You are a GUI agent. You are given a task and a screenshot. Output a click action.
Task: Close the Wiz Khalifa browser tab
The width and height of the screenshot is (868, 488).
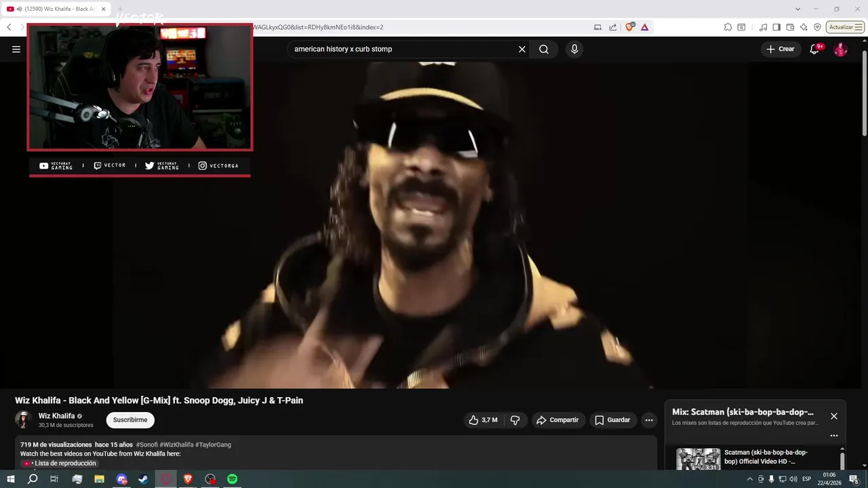tap(104, 9)
